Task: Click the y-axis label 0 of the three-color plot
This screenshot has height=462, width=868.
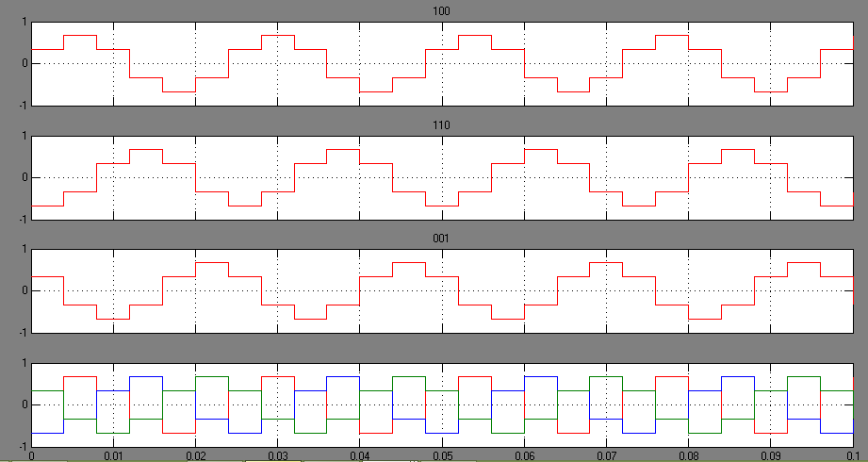Action: click(x=25, y=404)
